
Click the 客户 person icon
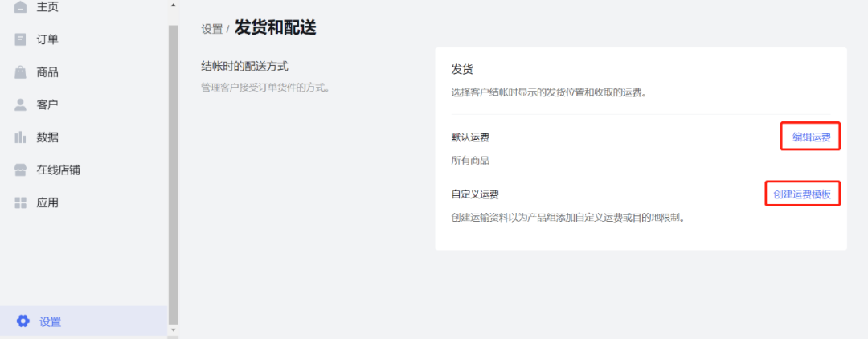point(20,104)
